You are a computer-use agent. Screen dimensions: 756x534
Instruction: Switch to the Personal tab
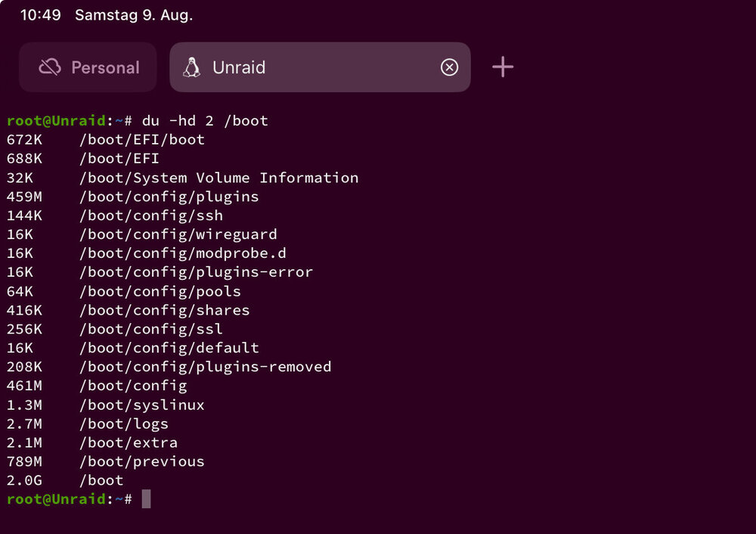[88, 67]
